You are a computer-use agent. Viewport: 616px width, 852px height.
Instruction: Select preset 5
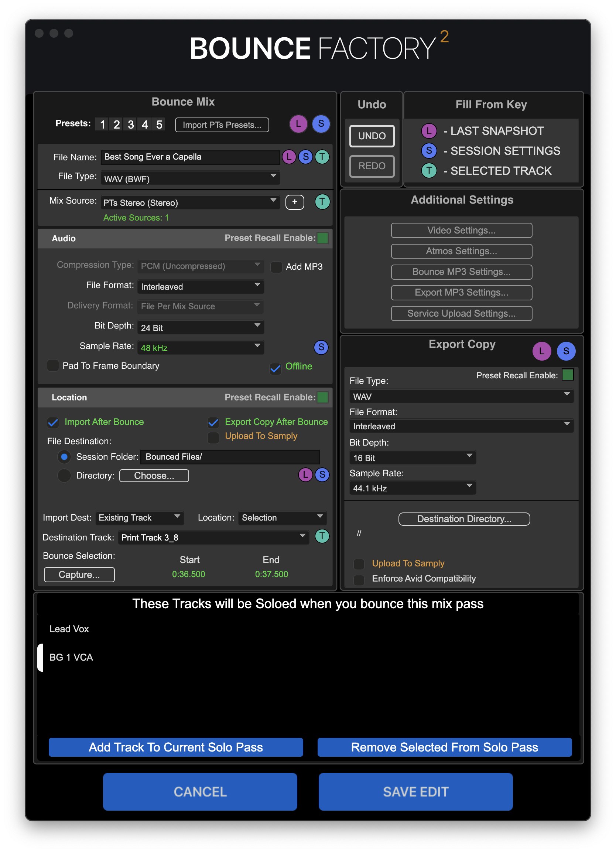point(159,125)
